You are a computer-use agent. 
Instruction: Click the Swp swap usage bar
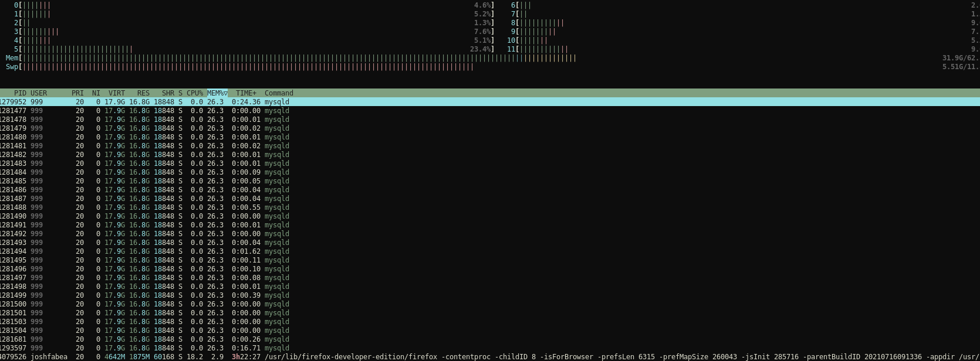pos(493,67)
